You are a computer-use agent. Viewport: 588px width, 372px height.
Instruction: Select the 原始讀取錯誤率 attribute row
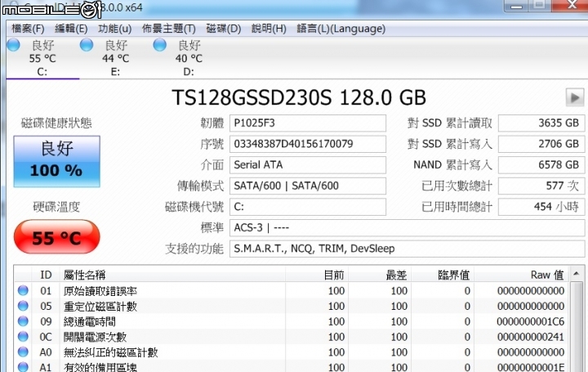pyautogui.click(x=292, y=291)
